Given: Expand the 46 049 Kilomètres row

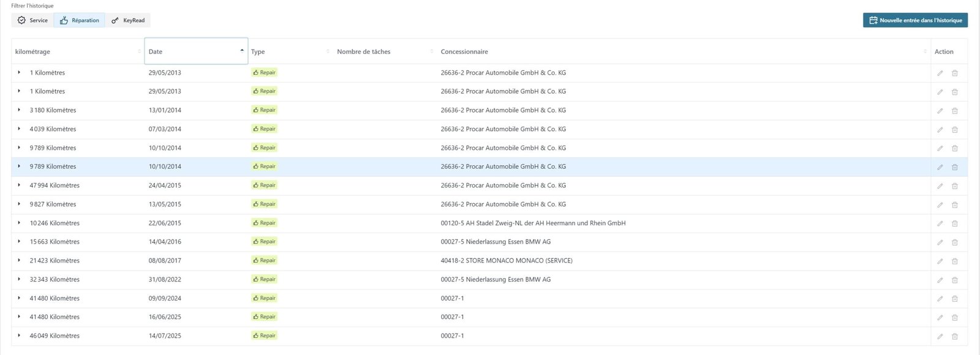Looking at the screenshot, I should coord(19,335).
